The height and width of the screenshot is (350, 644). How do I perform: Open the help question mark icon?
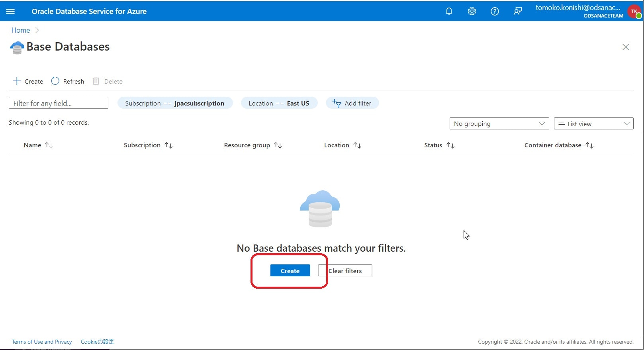point(495,11)
